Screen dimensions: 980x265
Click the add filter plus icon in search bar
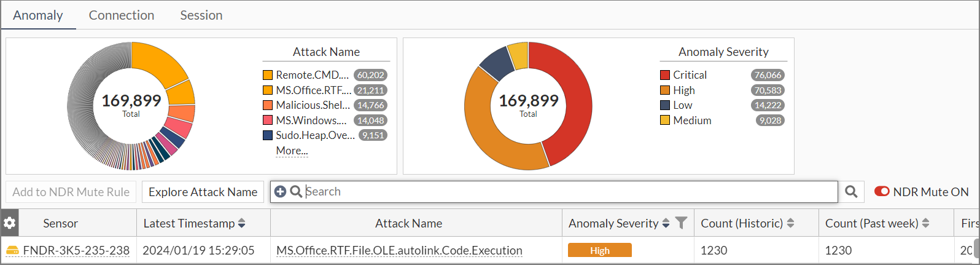tap(280, 192)
